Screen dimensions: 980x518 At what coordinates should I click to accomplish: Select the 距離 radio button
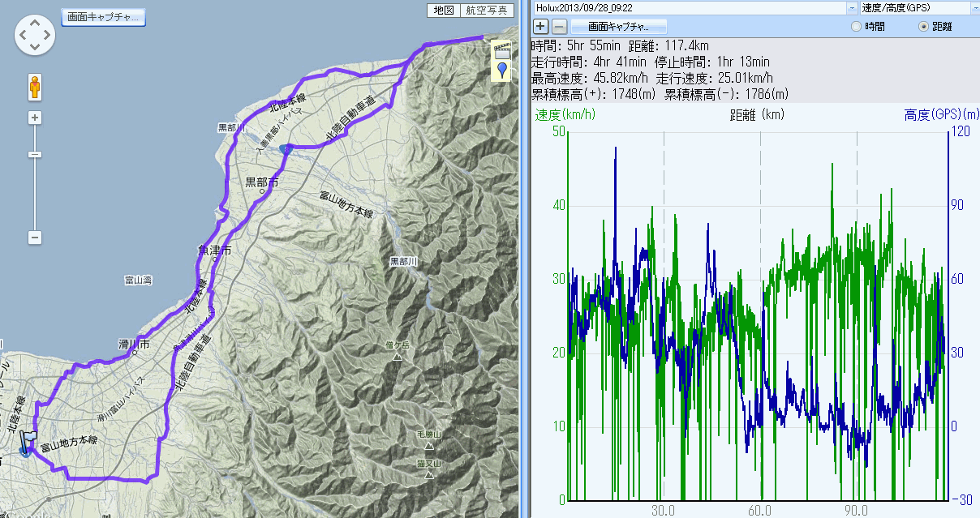coord(922,26)
